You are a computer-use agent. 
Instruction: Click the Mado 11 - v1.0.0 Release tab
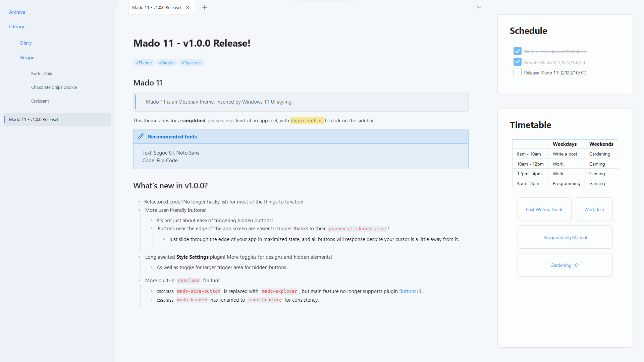point(157,7)
